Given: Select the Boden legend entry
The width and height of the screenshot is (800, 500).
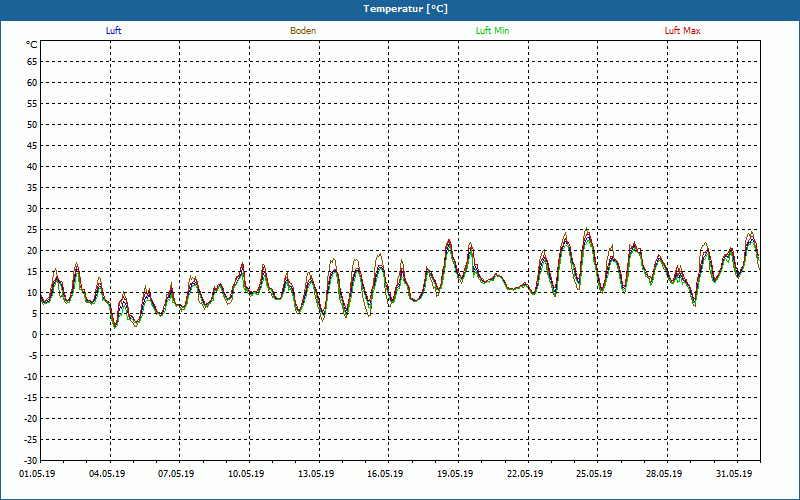Looking at the screenshot, I should click(303, 31).
